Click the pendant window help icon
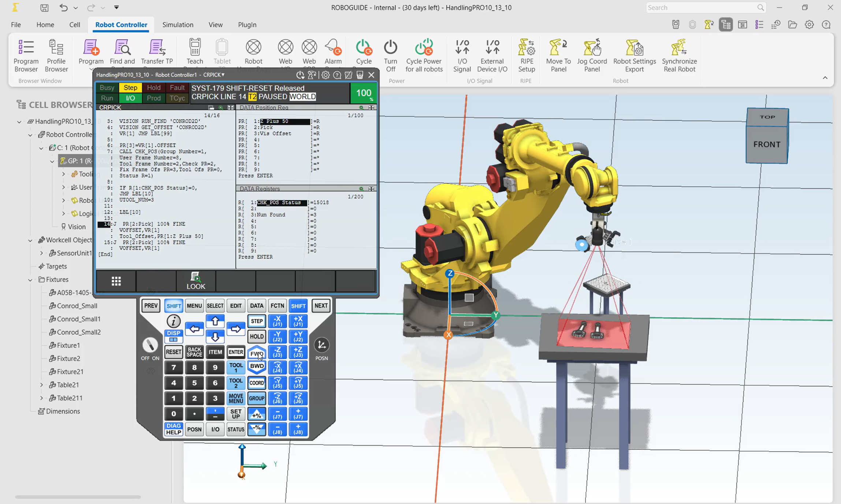The image size is (841, 504). coord(337,75)
